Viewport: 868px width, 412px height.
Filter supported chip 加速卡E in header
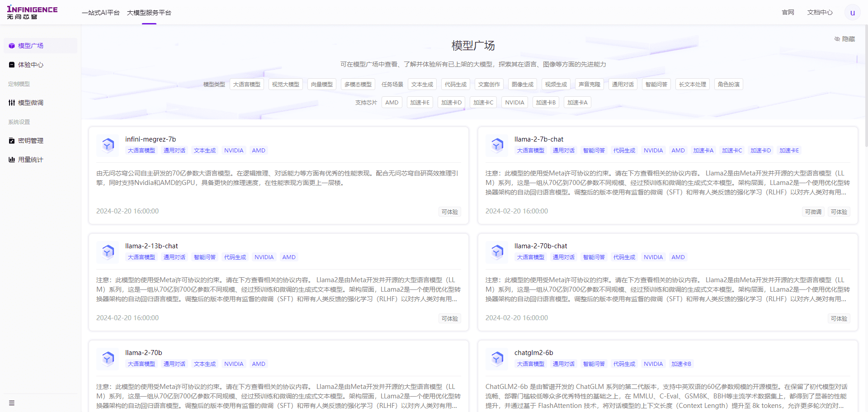pyautogui.click(x=420, y=102)
